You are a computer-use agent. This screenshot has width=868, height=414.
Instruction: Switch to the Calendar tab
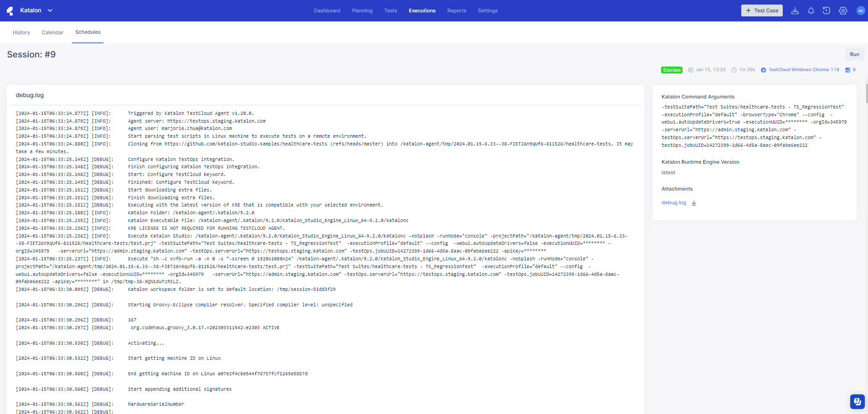point(52,32)
